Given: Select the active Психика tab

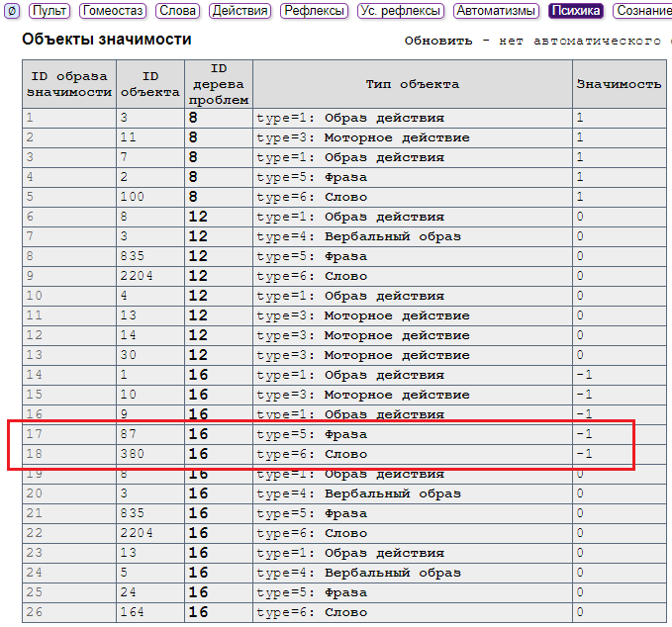Looking at the screenshot, I should point(576,11).
